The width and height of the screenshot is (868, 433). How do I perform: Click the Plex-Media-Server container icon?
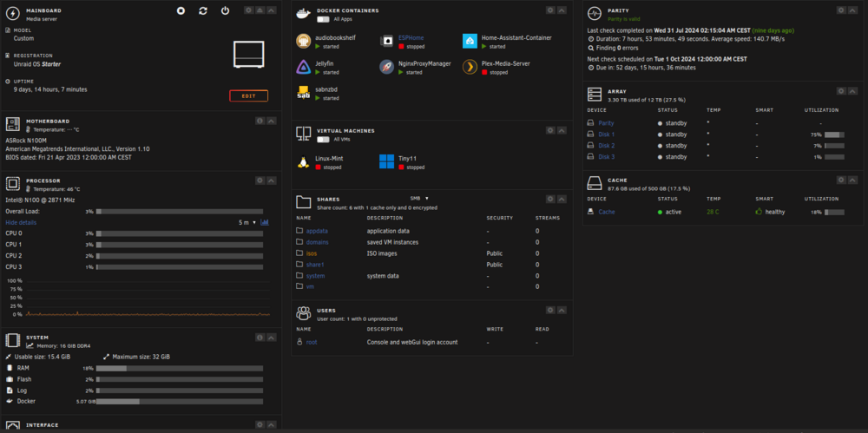pyautogui.click(x=470, y=67)
